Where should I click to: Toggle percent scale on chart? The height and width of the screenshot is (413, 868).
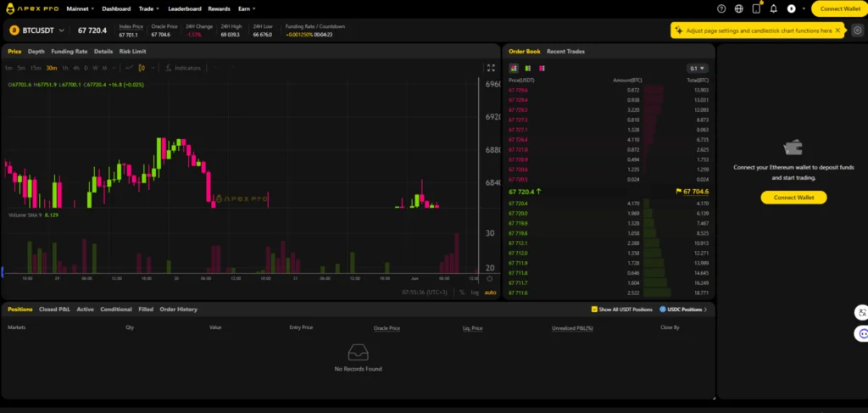coord(462,293)
